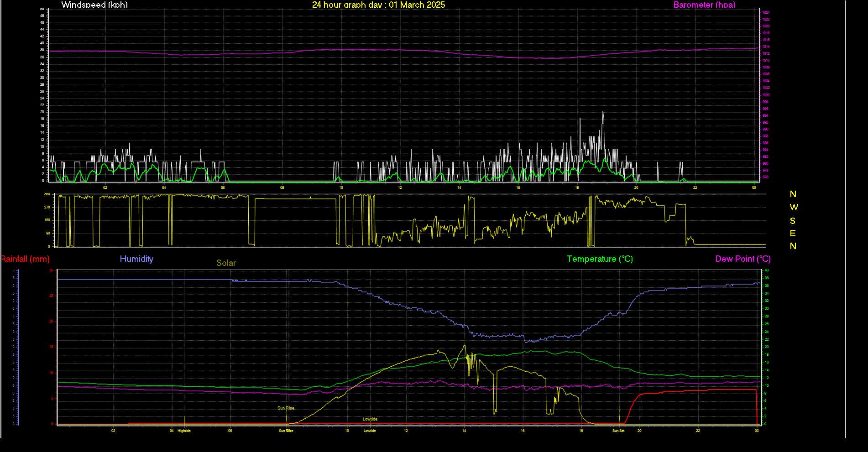Screen dimensions: 868x452
Task: Click the Lowtide label inside the lower graph
Action: [370, 419]
